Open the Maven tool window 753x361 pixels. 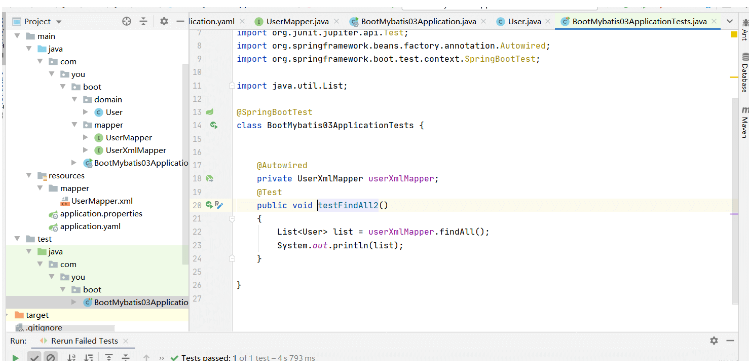[744, 120]
